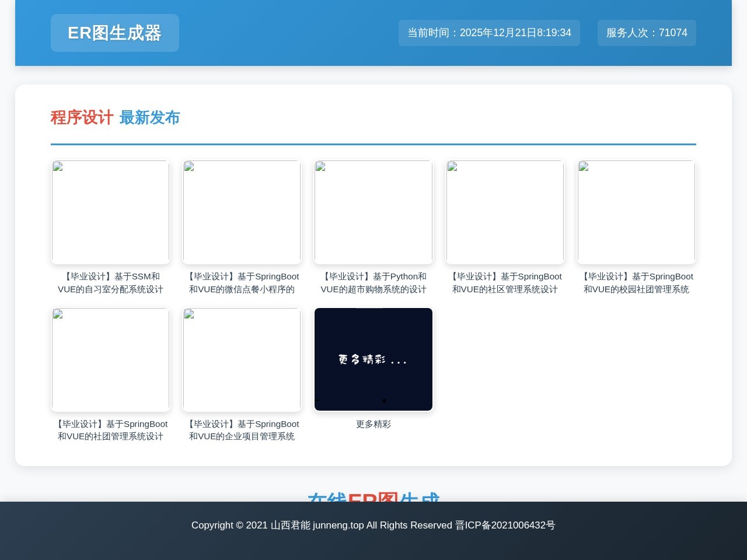Image resolution: width=747 pixels, height=560 pixels.
Task: Click the ER图生成器 site logo
Action: (114, 33)
